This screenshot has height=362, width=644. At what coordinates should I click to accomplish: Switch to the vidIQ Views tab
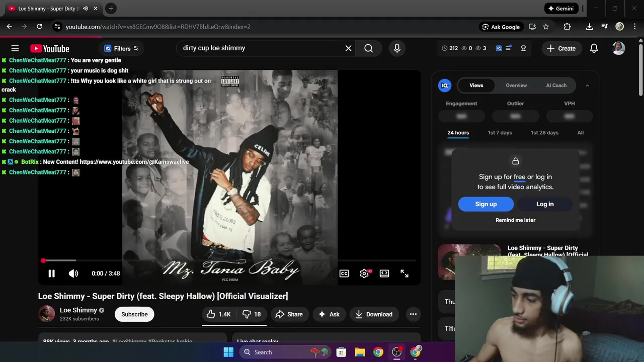[476, 85]
